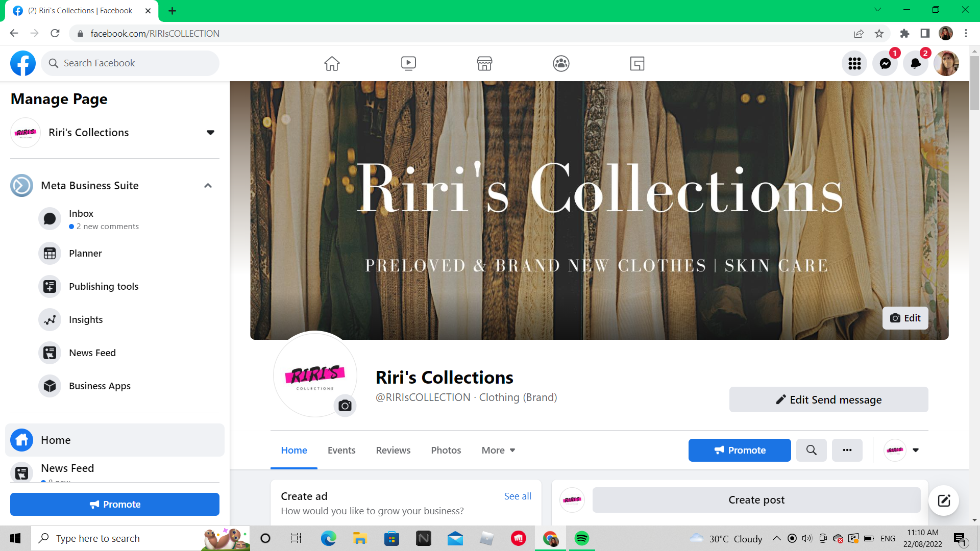Click the See all link in Create ad

(518, 496)
